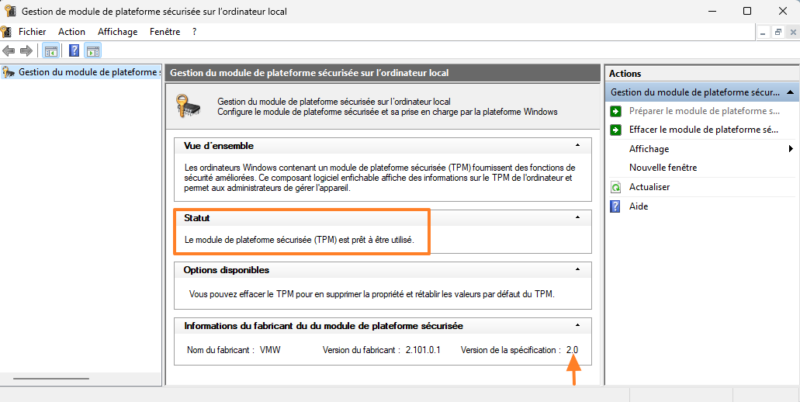
Task: Click green arrow icon beside Effacer le module
Action: click(x=616, y=130)
